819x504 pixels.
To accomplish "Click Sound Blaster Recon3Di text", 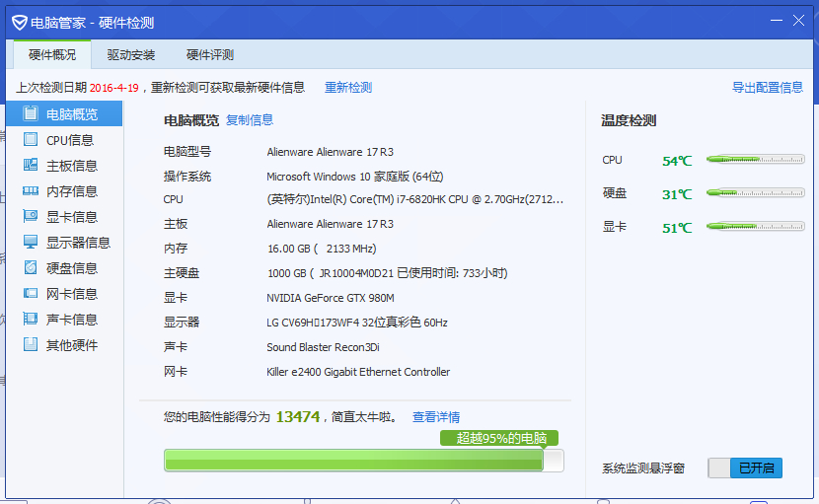I will [x=323, y=347].
